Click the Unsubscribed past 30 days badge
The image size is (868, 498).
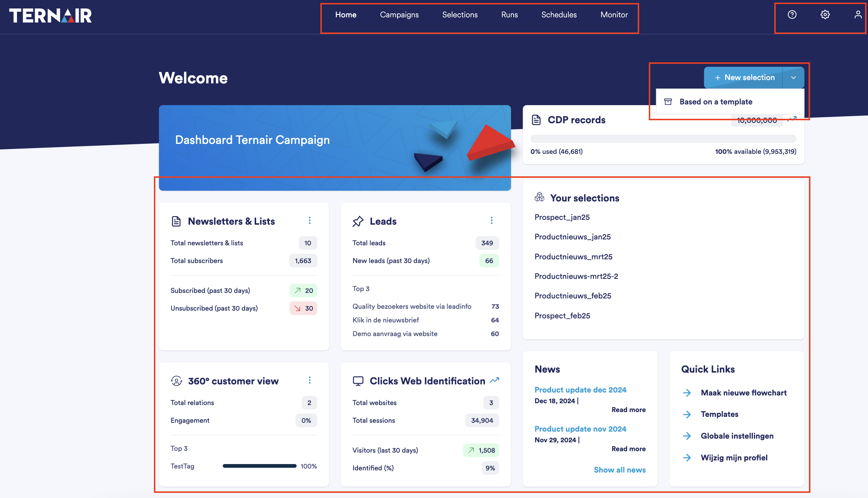(303, 308)
